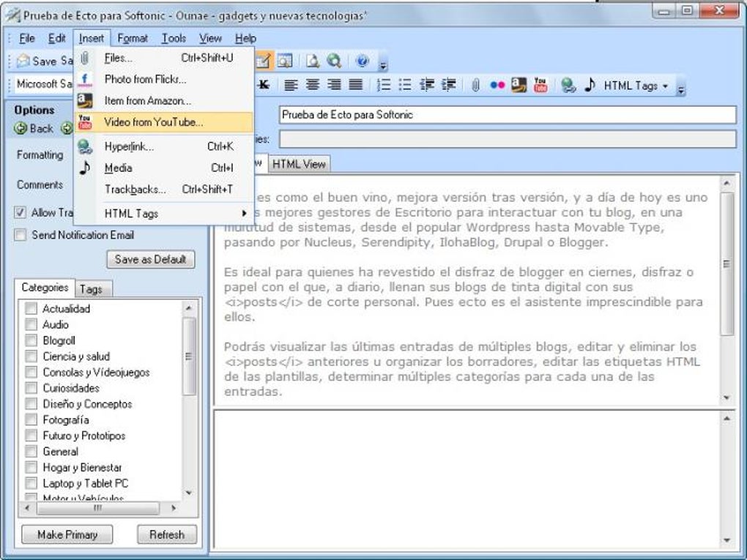Expand the formatting toolbar overflow options
This screenshot has height=560, width=747.
point(681,88)
